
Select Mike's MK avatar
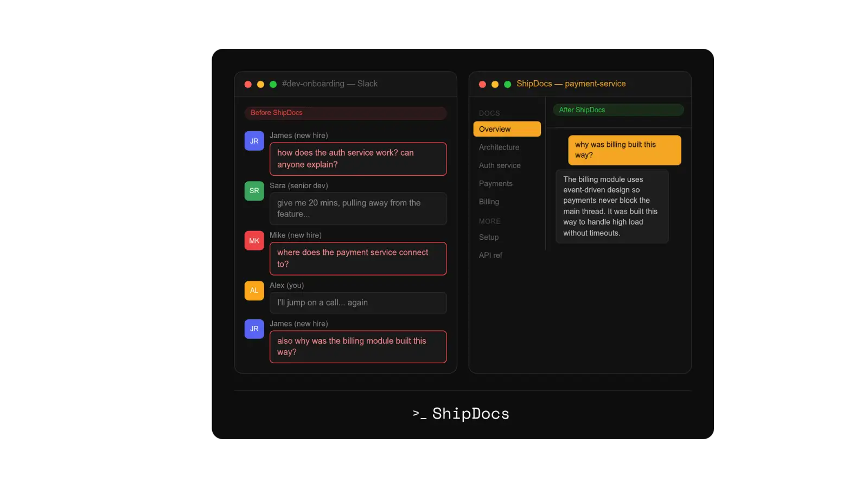[x=254, y=240]
